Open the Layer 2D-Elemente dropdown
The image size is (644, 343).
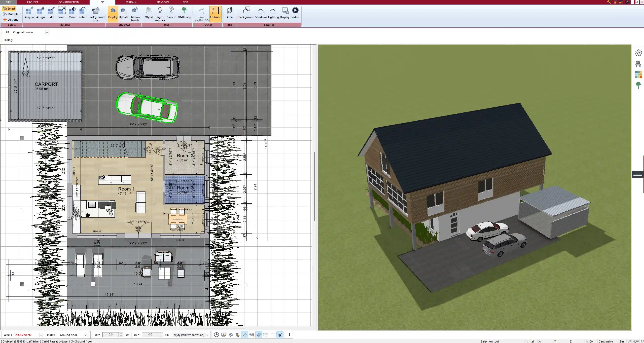click(41, 335)
